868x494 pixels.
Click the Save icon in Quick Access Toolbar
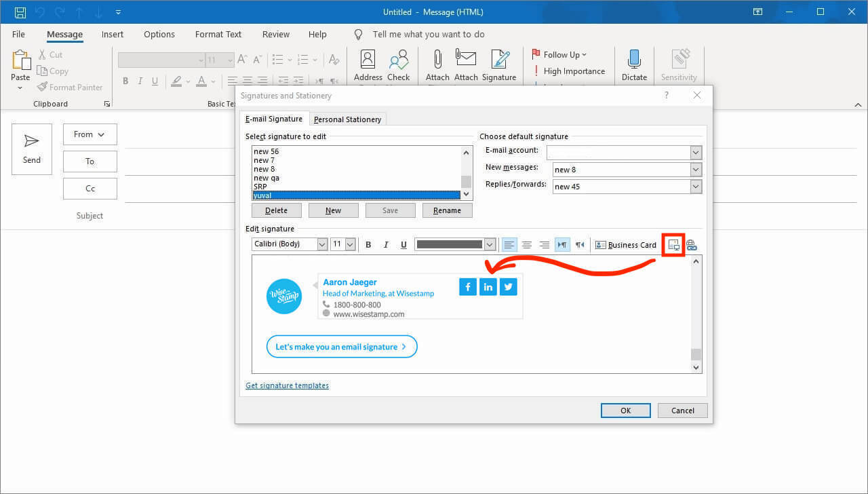20,12
